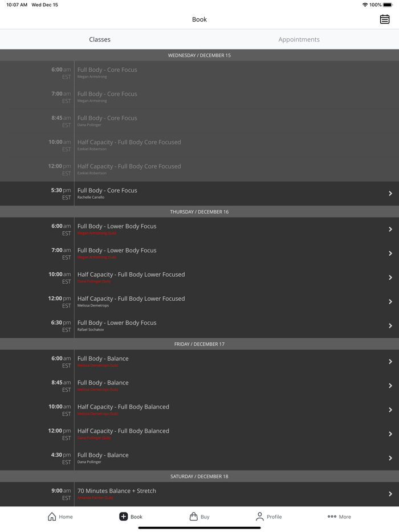Image resolution: width=399 pixels, height=532 pixels.
Task: Open Friday 8:45 am Full Body - Balance
Action: 103,383
